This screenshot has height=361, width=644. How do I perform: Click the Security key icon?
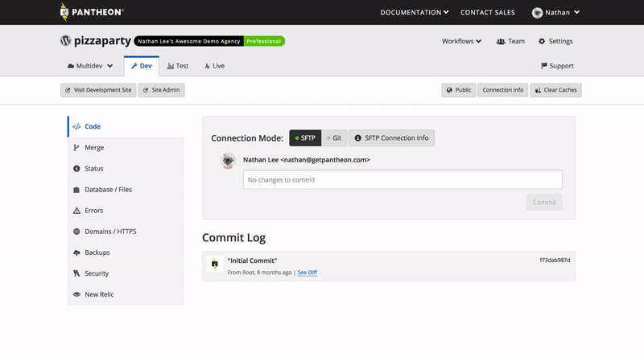[x=76, y=273]
